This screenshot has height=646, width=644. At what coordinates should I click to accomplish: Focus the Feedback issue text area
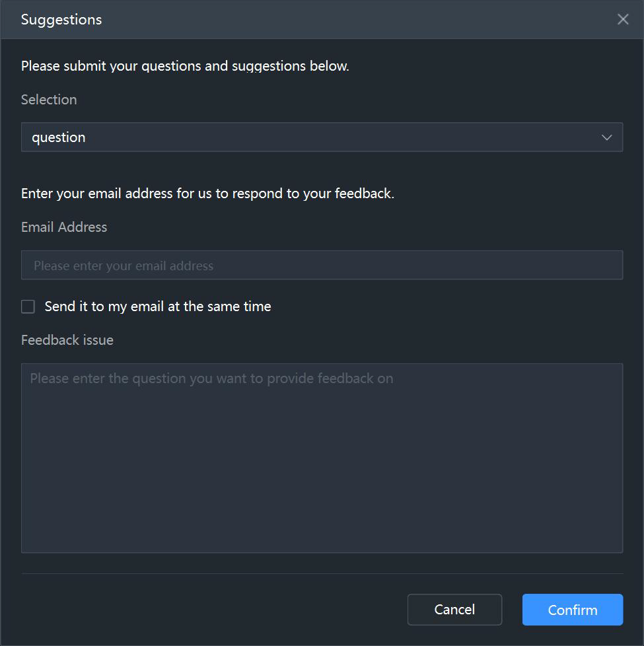tap(322, 458)
